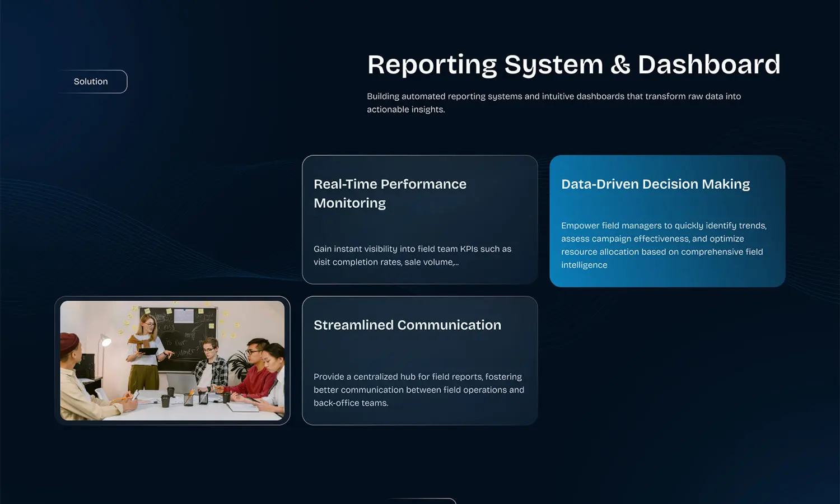
Task: Expand the truncated ellipsis after "sale volume"
Action: [456, 263]
